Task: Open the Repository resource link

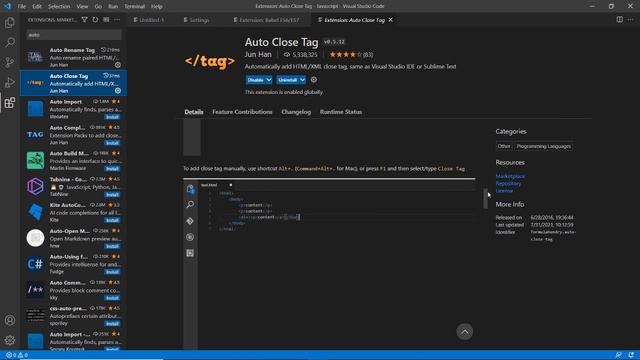Action: (x=508, y=183)
